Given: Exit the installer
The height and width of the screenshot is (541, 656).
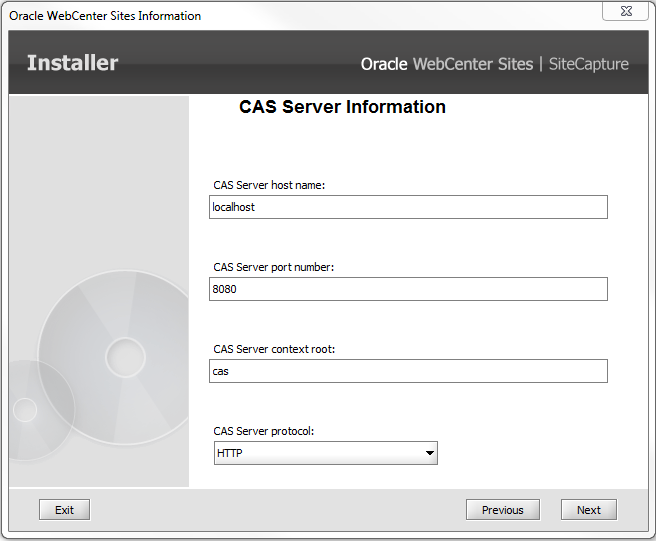Looking at the screenshot, I should pyautogui.click(x=64, y=510).
